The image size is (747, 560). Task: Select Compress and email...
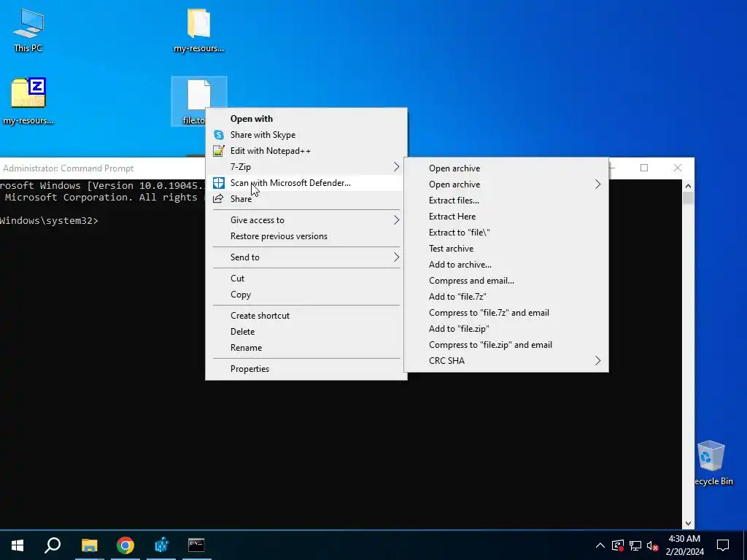point(506,281)
